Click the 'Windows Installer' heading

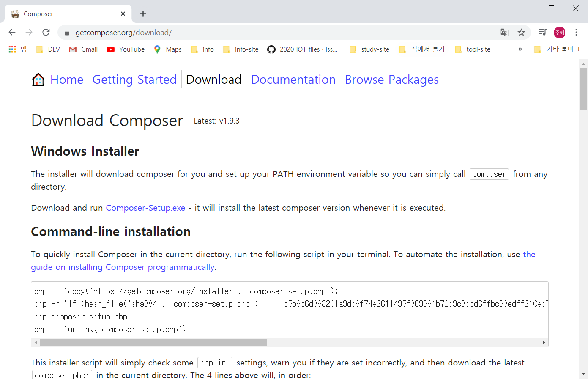click(x=85, y=151)
